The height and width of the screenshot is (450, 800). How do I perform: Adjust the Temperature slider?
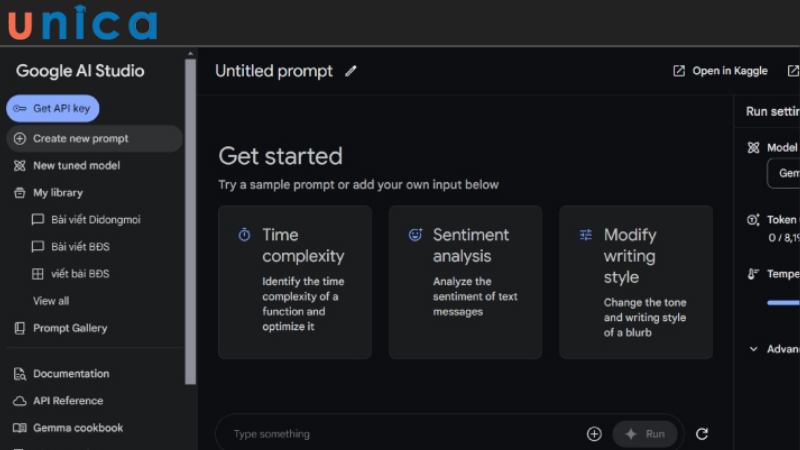(x=783, y=301)
